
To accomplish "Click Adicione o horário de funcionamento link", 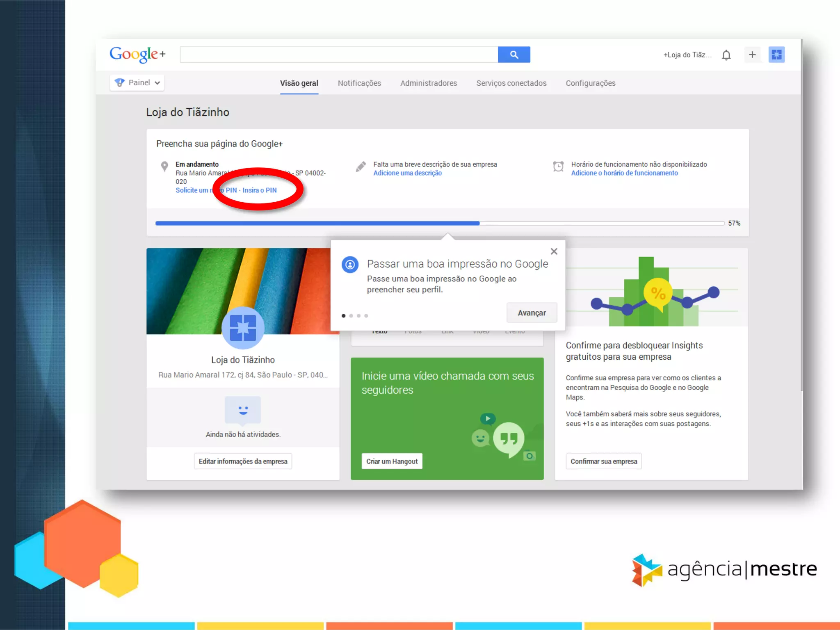I will click(624, 173).
